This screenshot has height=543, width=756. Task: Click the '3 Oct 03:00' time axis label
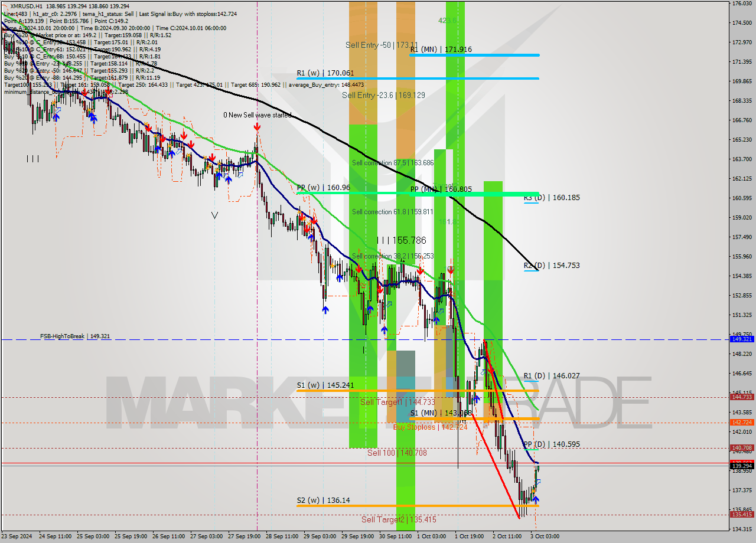pos(545,537)
